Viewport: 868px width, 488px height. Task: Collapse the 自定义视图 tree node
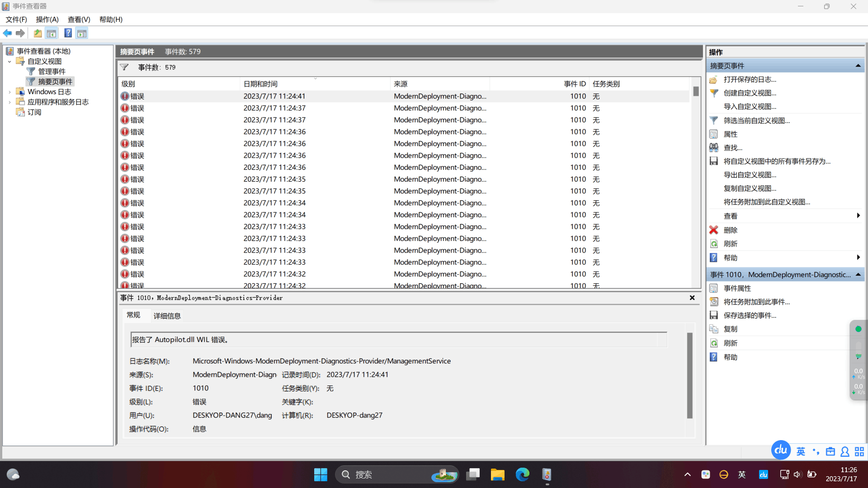(x=9, y=61)
